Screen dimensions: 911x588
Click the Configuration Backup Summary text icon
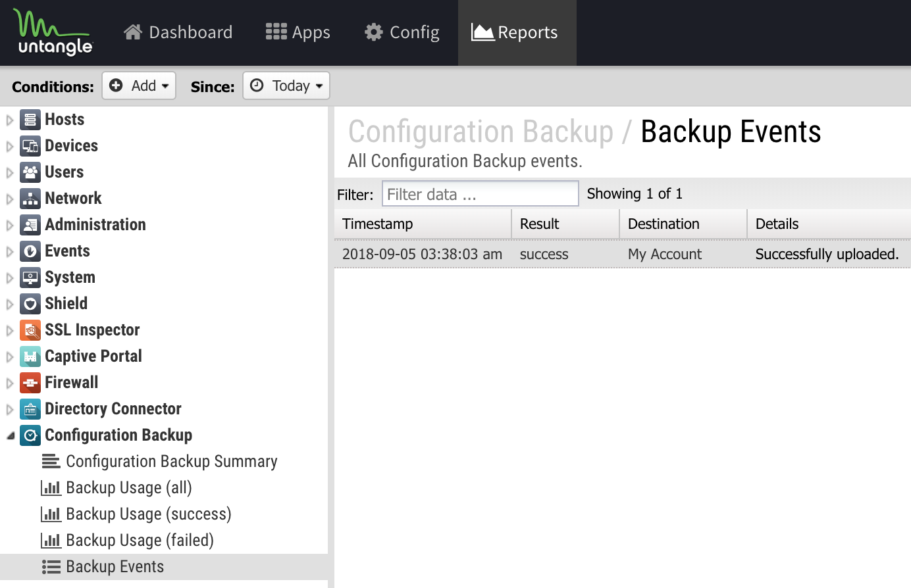point(51,462)
